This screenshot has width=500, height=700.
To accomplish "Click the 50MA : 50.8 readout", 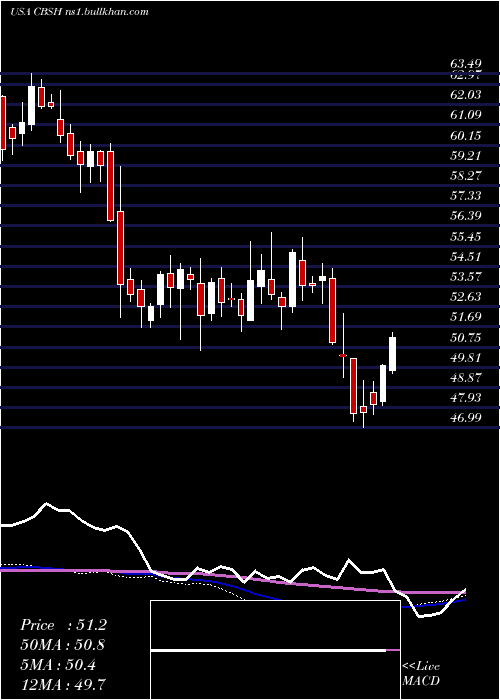I will [x=63, y=645].
